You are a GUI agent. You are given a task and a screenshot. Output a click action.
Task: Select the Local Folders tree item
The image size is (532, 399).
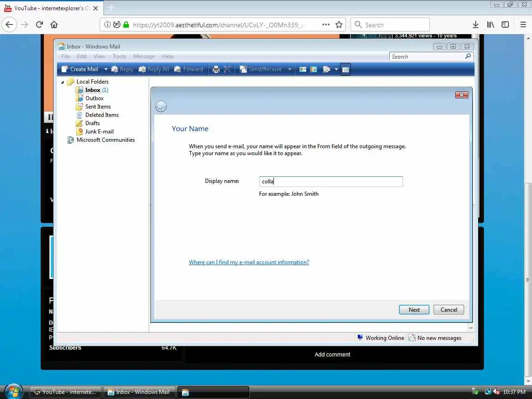click(92, 82)
